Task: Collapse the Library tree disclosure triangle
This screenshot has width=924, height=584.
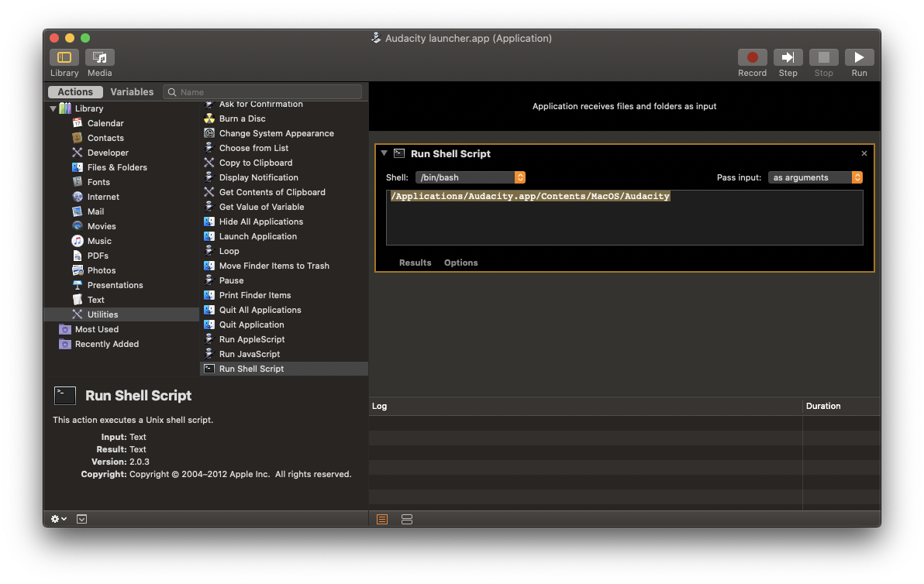Action: tap(53, 108)
